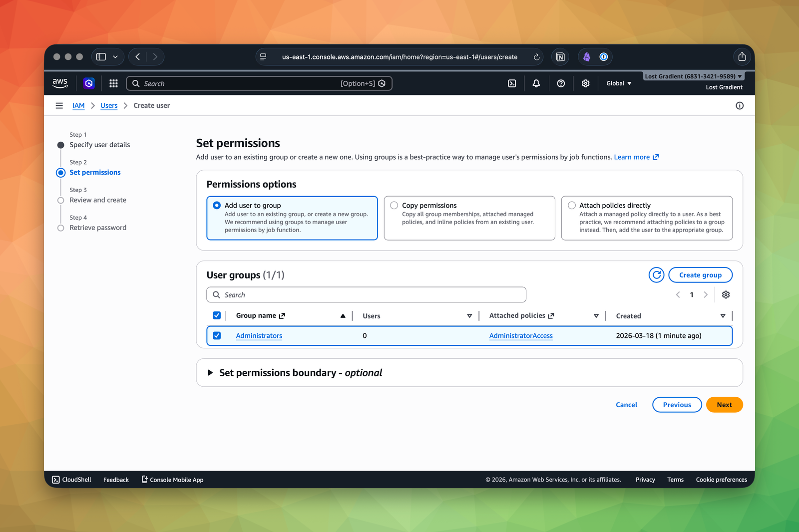Screen dimensions: 799x532
Task: Click the user groups search field
Action: coord(366,294)
